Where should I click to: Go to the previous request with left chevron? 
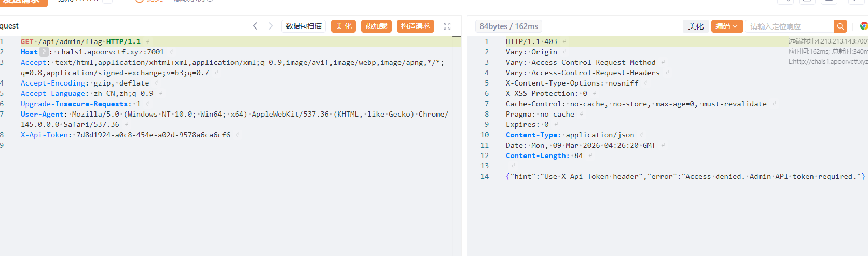coord(255,26)
